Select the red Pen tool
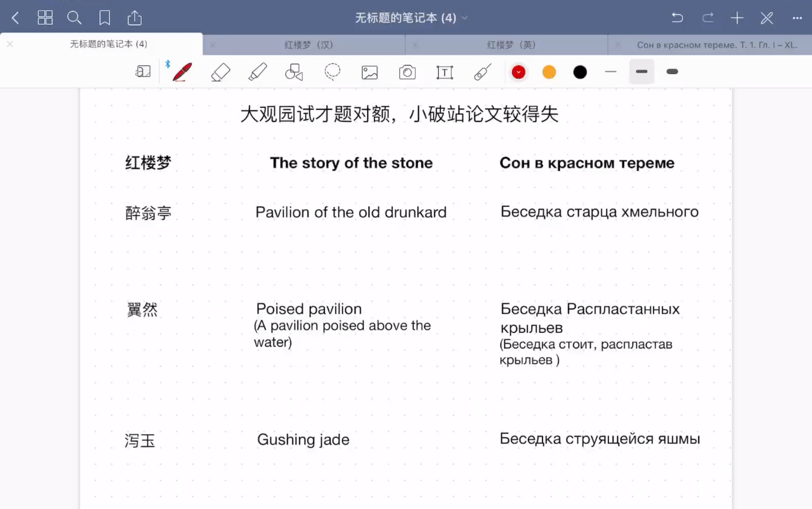 [x=182, y=72]
